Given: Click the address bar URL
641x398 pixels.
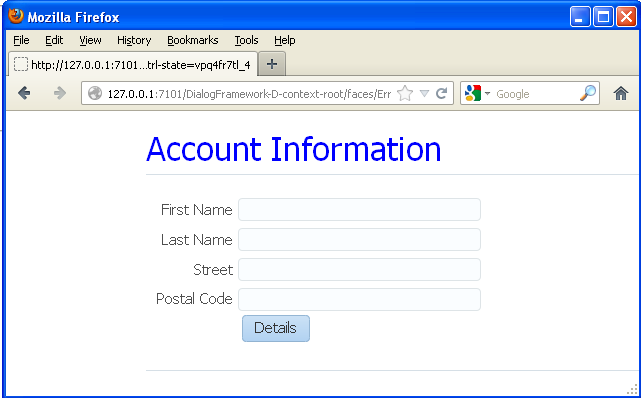Looking at the screenshot, I should click(x=249, y=94).
